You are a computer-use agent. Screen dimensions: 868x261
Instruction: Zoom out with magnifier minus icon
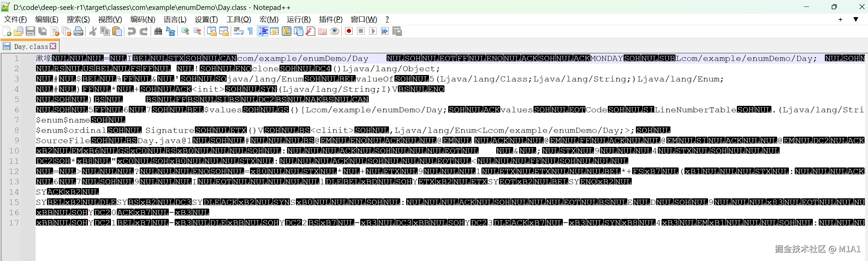(x=197, y=32)
